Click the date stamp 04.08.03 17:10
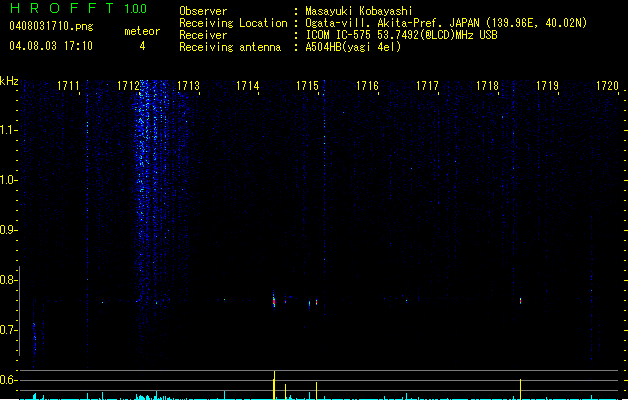This screenshot has height=400, width=629. [51, 46]
